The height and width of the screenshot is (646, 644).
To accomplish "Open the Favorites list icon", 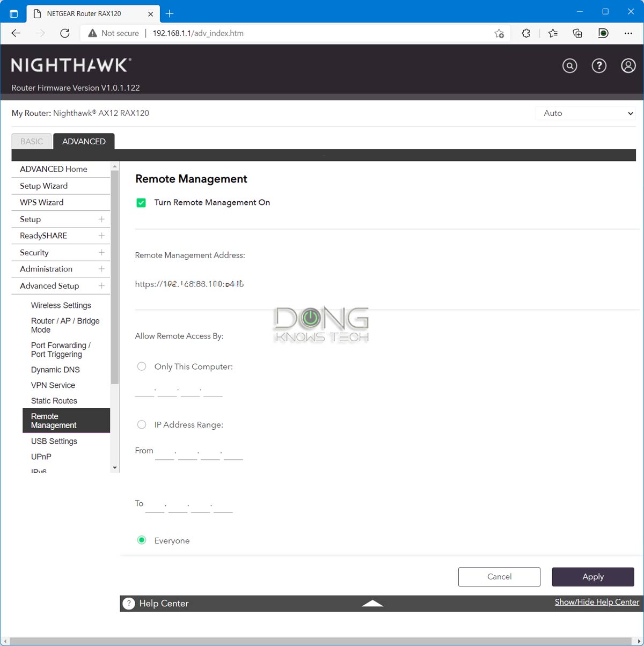I will pos(553,33).
